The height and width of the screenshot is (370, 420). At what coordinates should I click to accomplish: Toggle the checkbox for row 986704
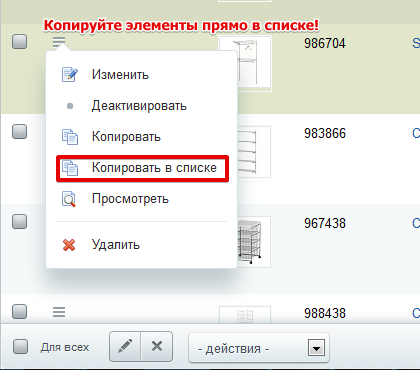pos(19,42)
